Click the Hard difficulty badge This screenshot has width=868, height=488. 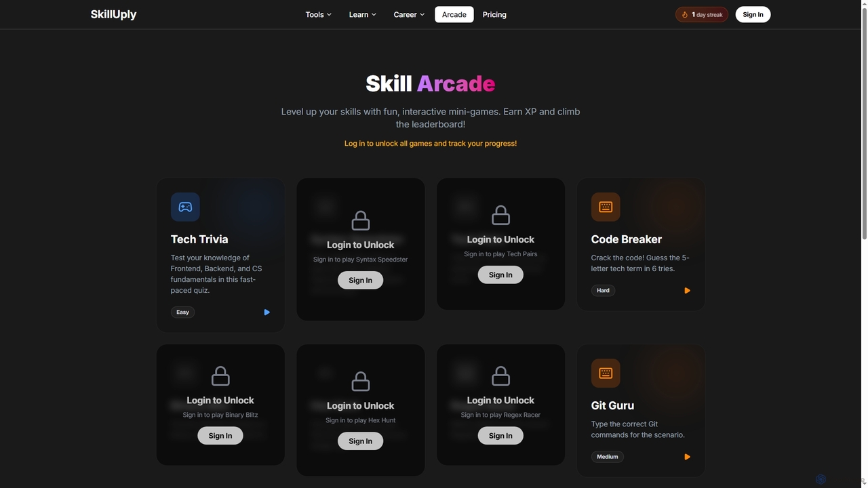pyautogui.click(x=603, y=291)
